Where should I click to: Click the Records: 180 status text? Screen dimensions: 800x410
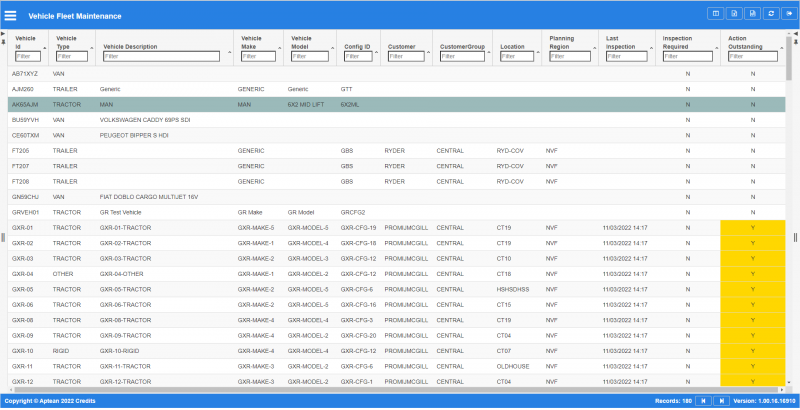click(x=671, y=401)
